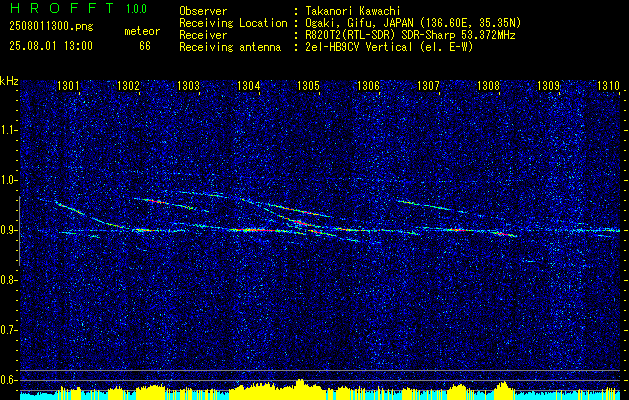Click the 1305 time marker
Image resolution: width=629 pixels, height=400 pixels.
tap(308, 85)
